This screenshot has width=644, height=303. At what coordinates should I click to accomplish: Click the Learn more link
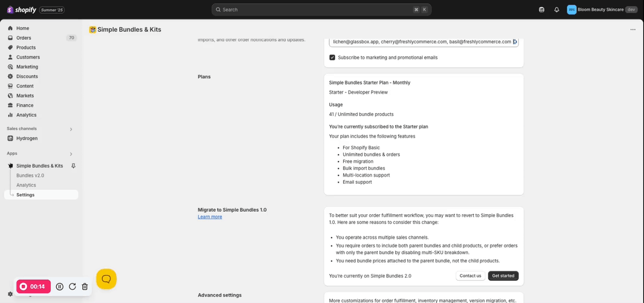(x=210, y=217)
